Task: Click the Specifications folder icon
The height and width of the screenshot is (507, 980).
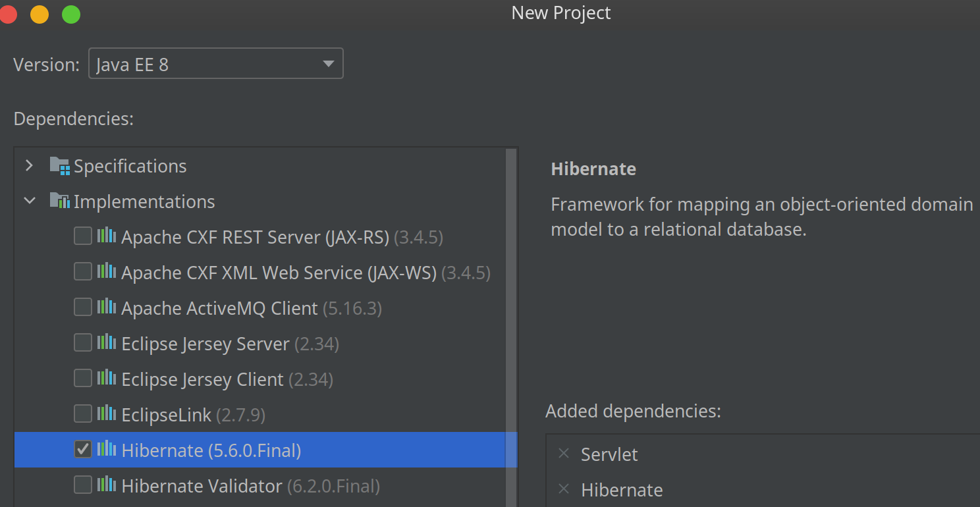Action: pos(59,166)
